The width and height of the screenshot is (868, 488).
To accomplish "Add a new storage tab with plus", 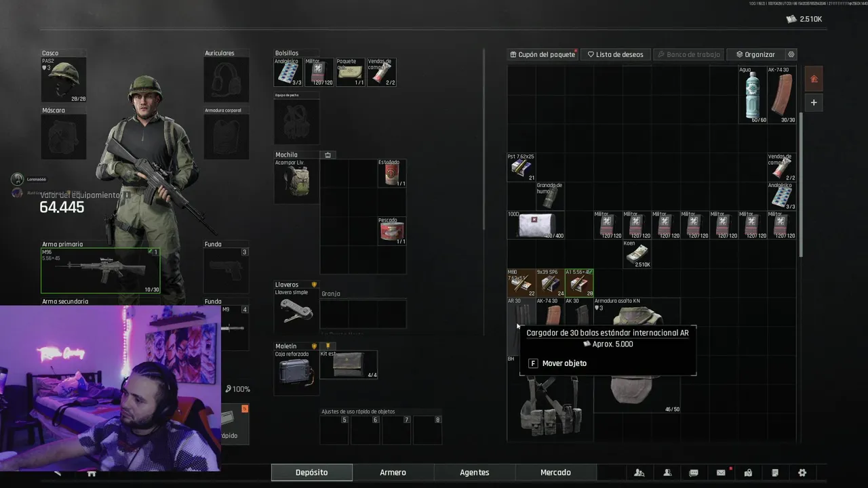I will pyautogui.click(x=814, y=102).
